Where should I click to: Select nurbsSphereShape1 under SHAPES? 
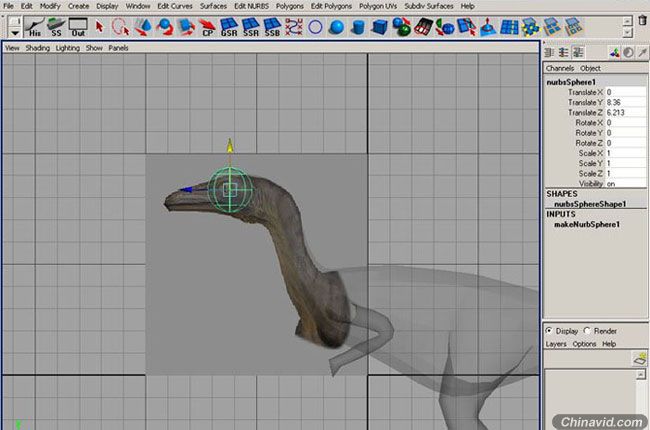click(589, 204)
